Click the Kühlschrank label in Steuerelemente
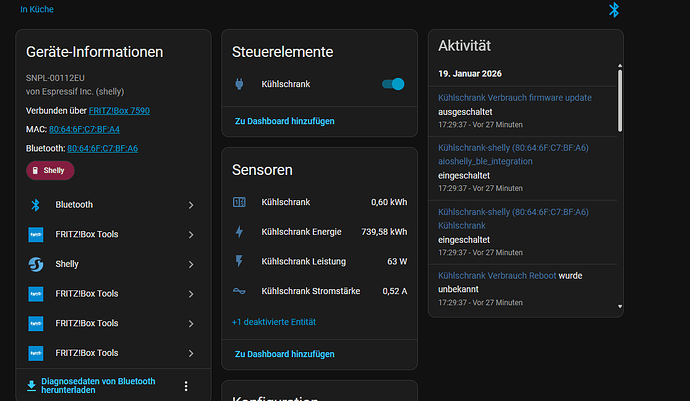This screenshot has height=401, width=690. pos(286,84)
